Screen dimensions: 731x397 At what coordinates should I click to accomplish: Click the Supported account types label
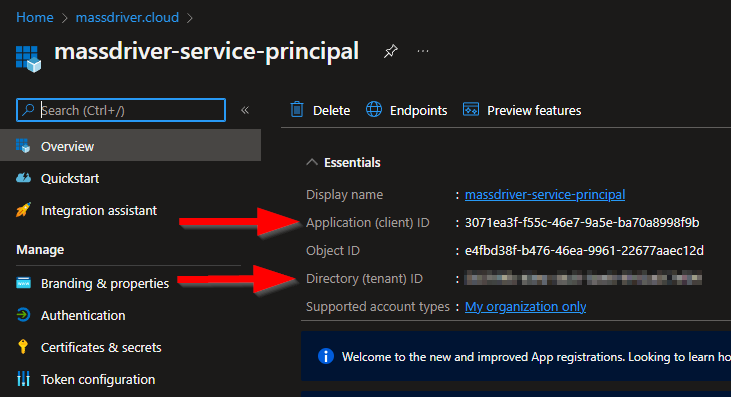coord(378,306)
